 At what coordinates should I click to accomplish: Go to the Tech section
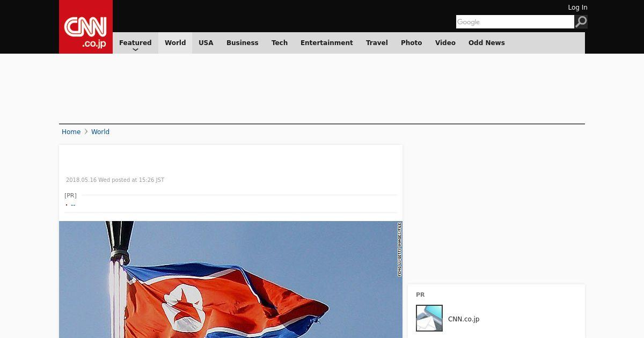tap(280, 43)
